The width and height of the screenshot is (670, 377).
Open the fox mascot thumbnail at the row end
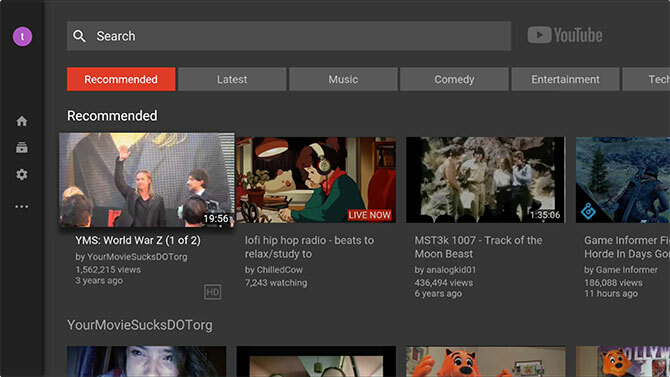[x=623, y=362]
